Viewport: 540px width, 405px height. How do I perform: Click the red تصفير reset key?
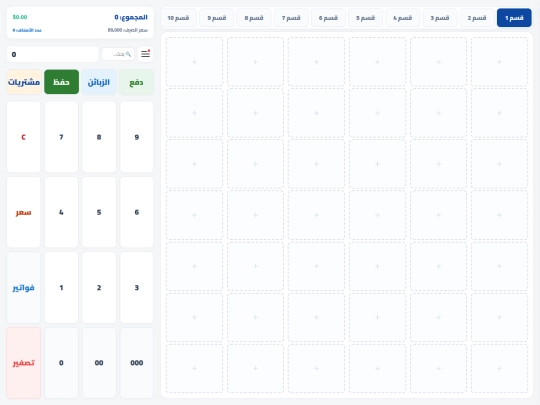point(23,363)
